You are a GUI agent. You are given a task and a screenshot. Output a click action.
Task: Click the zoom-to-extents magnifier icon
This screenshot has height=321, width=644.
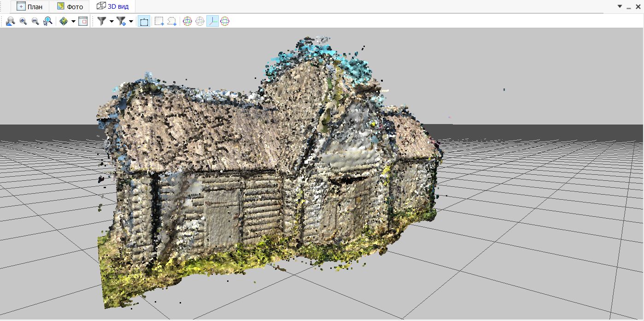coord(10,21)
